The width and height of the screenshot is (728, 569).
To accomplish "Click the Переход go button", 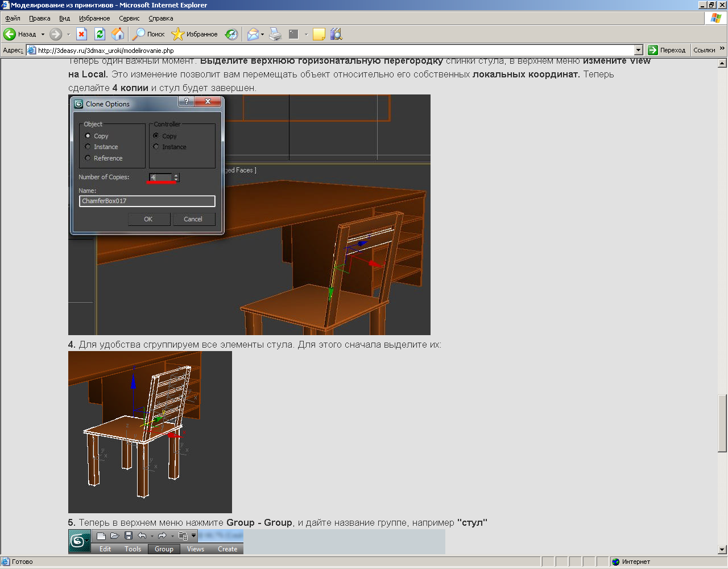I will click(667, 50).
